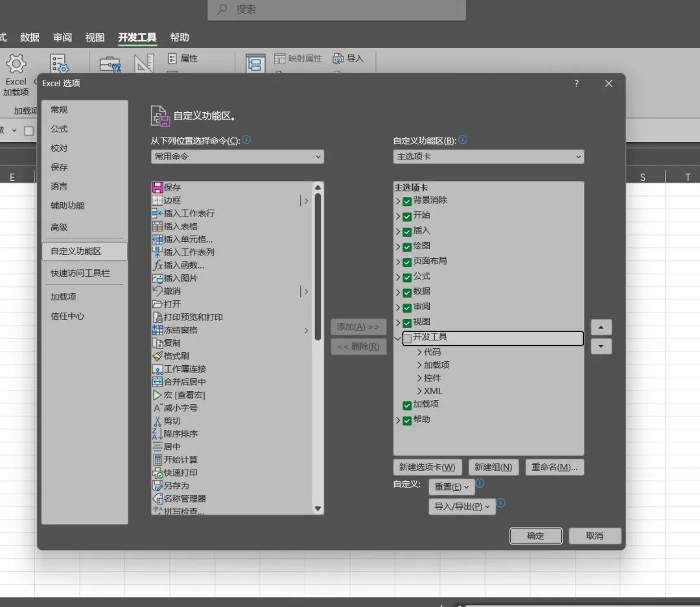Select the 开始计算 calculator icon

157,460
